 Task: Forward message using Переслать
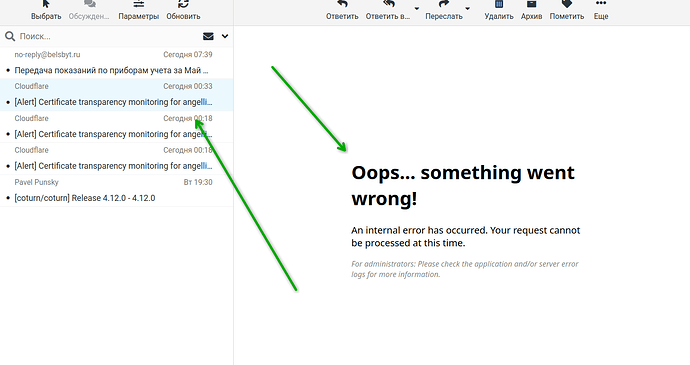point(444,10)
